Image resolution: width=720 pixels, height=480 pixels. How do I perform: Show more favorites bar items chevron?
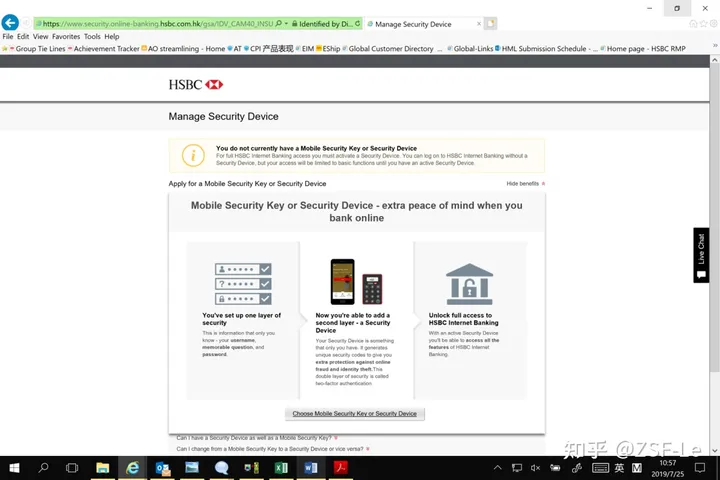[715, 45]
